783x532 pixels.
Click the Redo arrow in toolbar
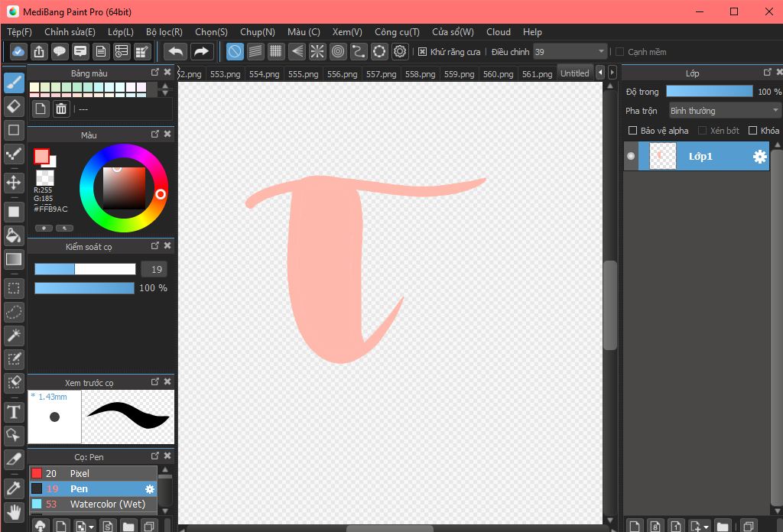tap(201, 51)
